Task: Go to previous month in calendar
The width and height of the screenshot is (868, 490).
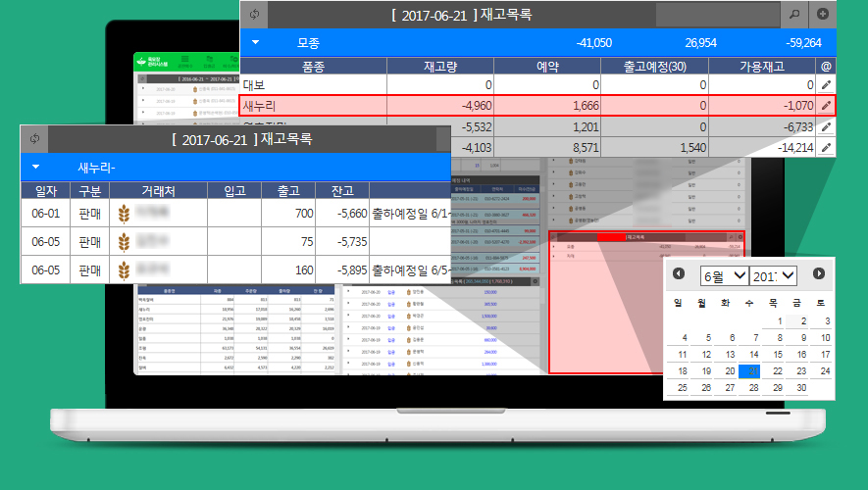Action: click(679, 274)
